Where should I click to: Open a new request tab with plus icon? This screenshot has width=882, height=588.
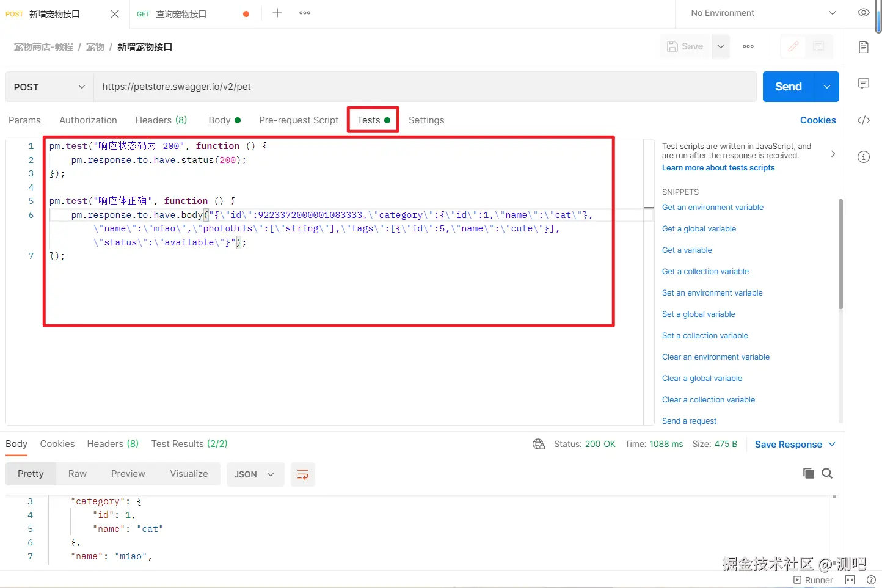coord(277,13)
